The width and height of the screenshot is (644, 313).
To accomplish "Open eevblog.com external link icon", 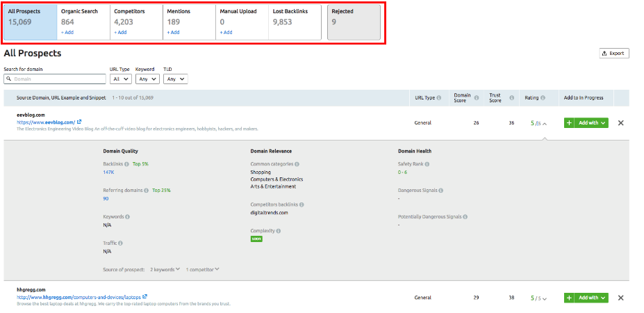I will [x=79, y=122].
